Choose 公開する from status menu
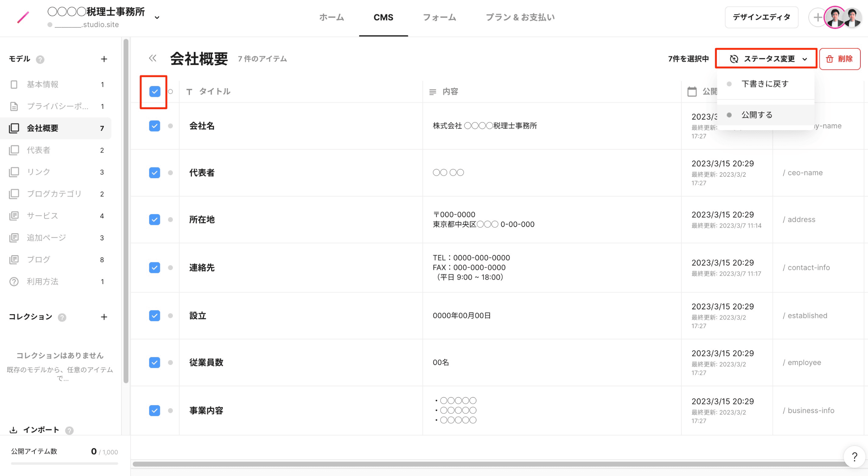Image resolution: width=868 pixels, height=476 pixels. coord(757,115)
